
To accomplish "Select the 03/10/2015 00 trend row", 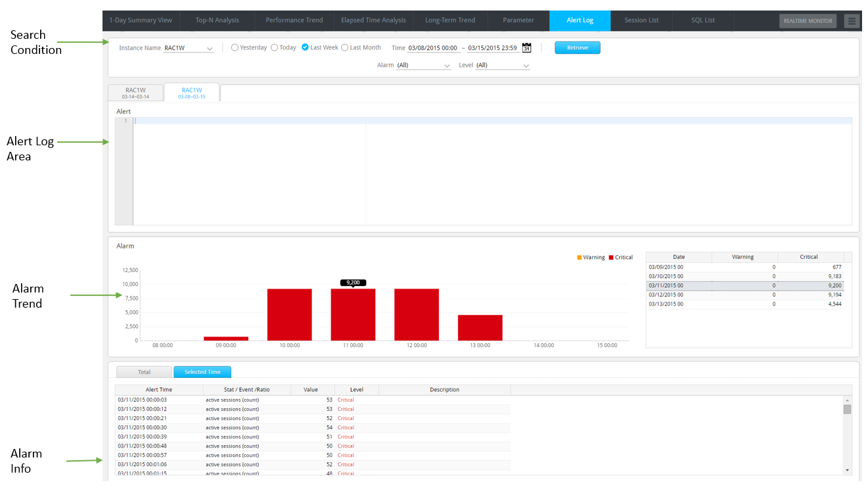I will (745, 276).
